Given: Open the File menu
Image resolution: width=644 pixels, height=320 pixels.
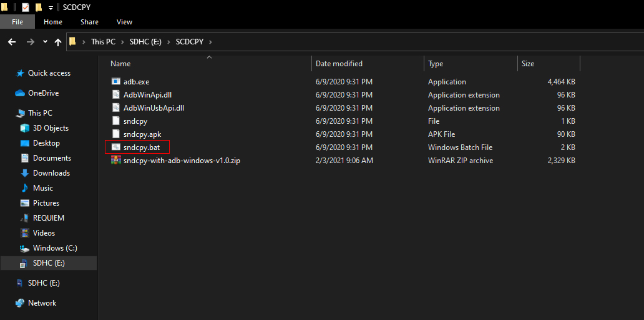Looking at the screenshot, I should [x=17, y=22].
